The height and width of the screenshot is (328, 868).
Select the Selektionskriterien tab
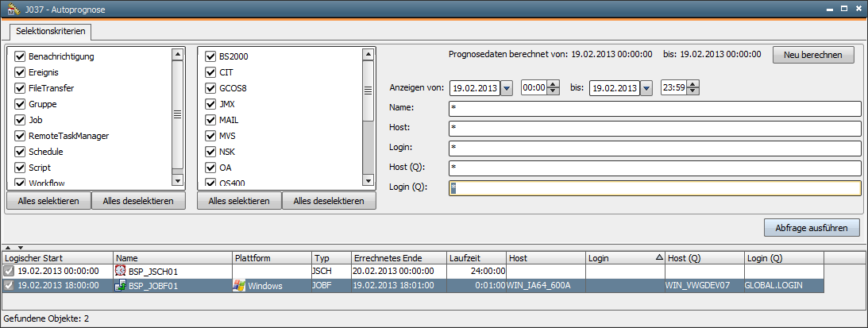[x=50, y=33]
